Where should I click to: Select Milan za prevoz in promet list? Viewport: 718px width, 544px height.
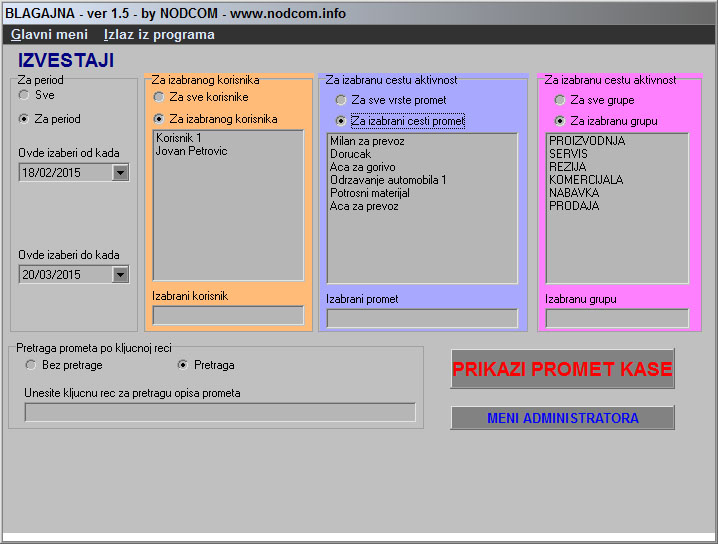pyautogui.click(x=422, y=141)
